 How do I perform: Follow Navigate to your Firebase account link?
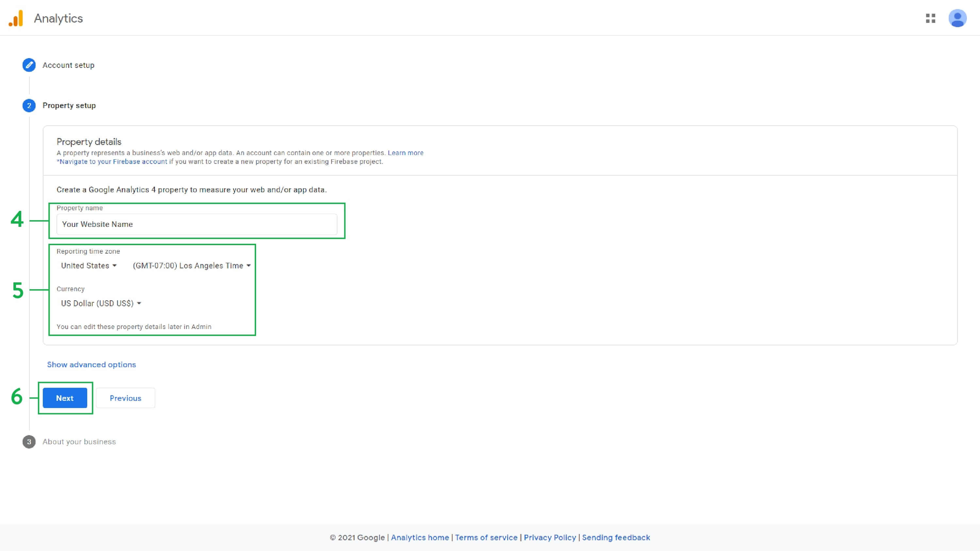(x=113, y=162)
